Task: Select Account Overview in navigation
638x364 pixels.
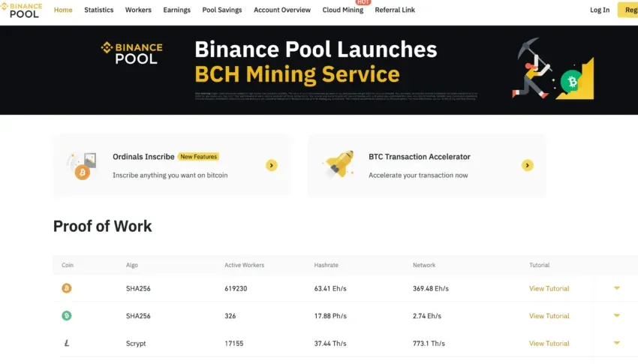Action: 282,10
